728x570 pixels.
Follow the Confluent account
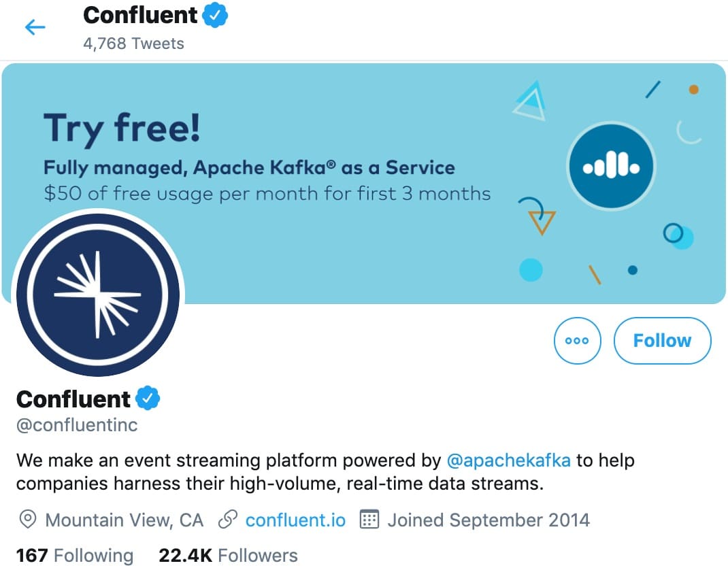[662, 341]
